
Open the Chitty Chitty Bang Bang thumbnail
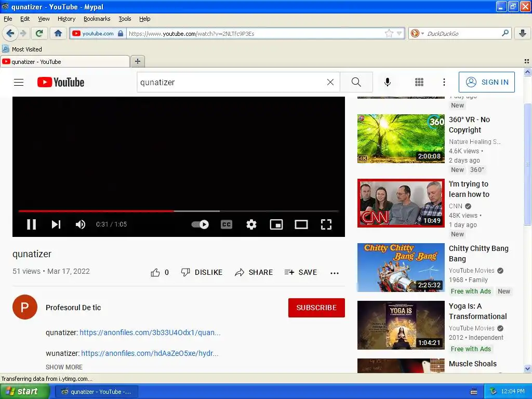coord(401,268)
